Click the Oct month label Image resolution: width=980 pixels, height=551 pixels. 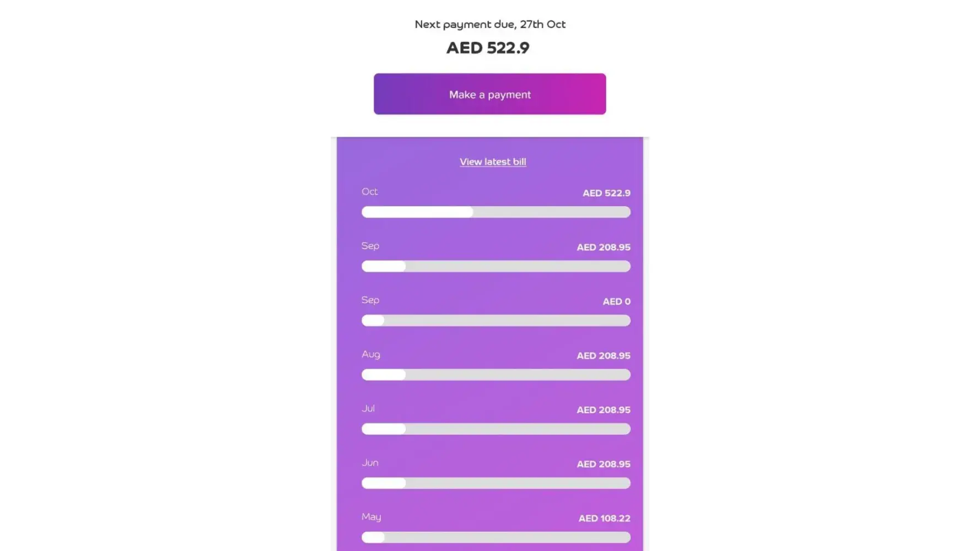pos(370,192)
